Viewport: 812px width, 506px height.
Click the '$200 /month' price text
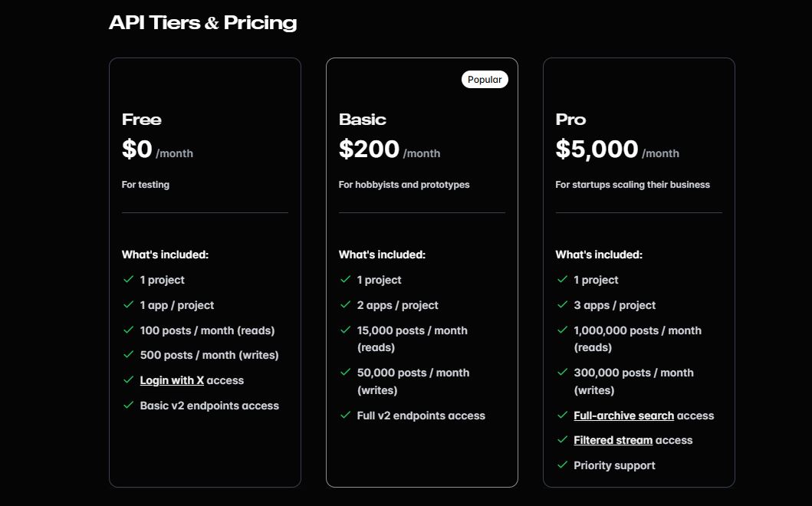(x=389, y=150)
